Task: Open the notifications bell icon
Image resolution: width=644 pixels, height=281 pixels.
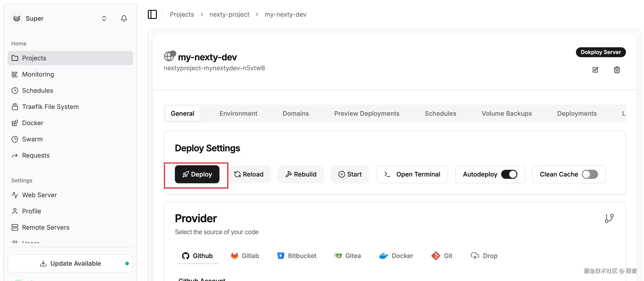Action: (x=124, y=18)
